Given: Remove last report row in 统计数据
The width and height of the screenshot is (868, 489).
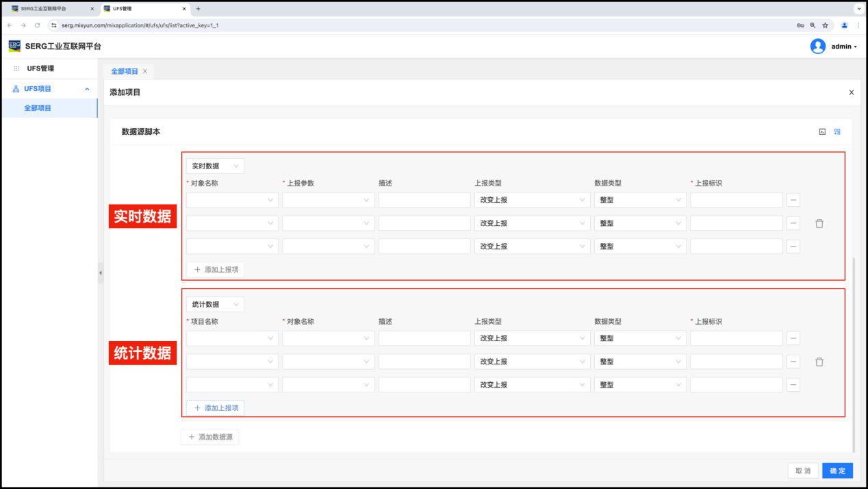Looking at the screenshot, I should pos(793,385).
